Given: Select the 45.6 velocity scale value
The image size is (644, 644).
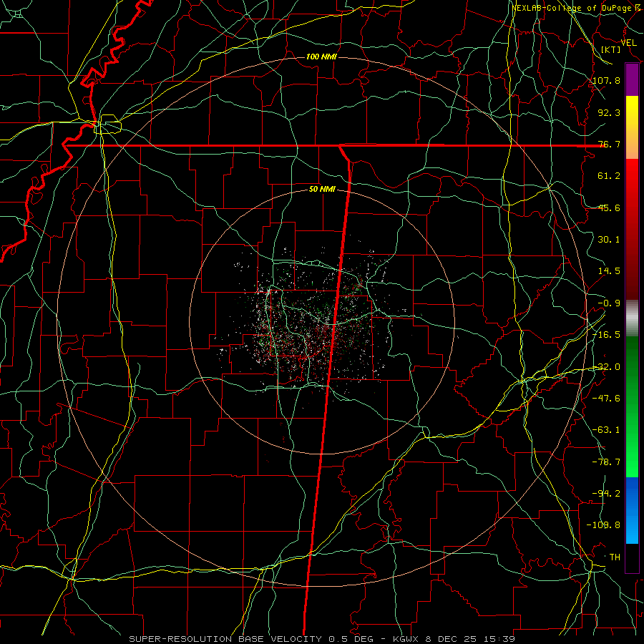Looking at the screenshot, I should pyautogui.click(x=609, y=208).
